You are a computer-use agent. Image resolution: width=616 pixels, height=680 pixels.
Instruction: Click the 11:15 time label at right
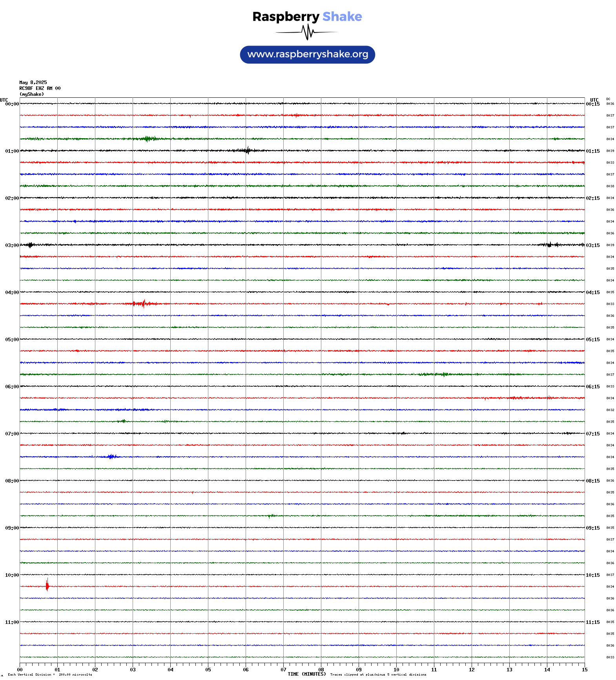point(593,622)
